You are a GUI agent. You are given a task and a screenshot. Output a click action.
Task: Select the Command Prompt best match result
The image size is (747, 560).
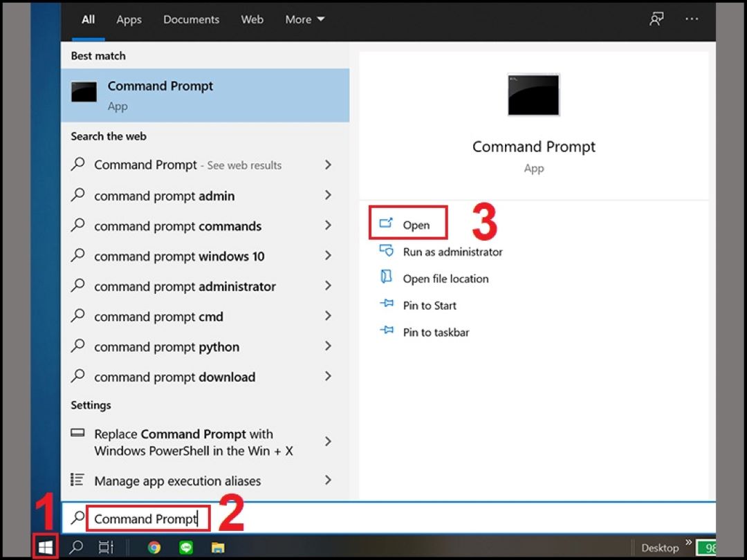tap(205, 95)
